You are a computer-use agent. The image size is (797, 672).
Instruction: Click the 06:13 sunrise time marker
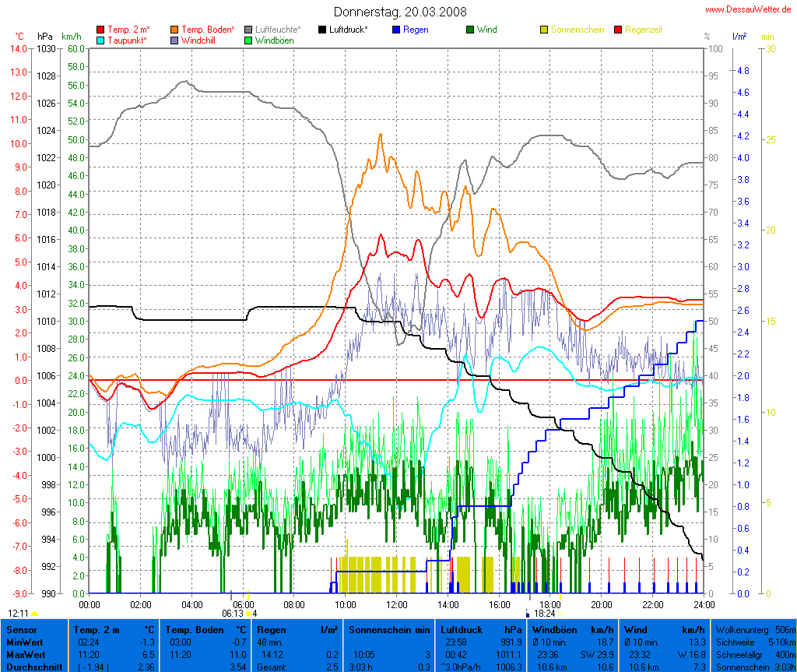click(232, 614)
